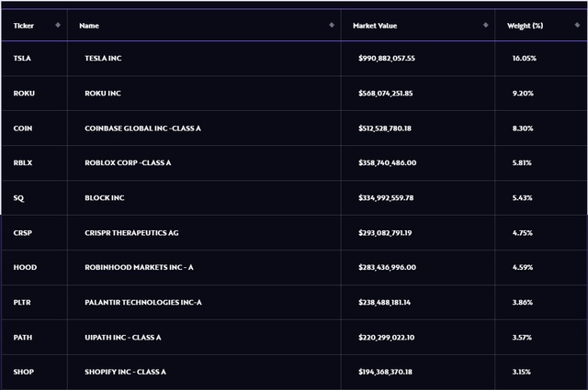Click the sort icon in Name column
This screenshot has height=390, width=588.
(331, 25)
